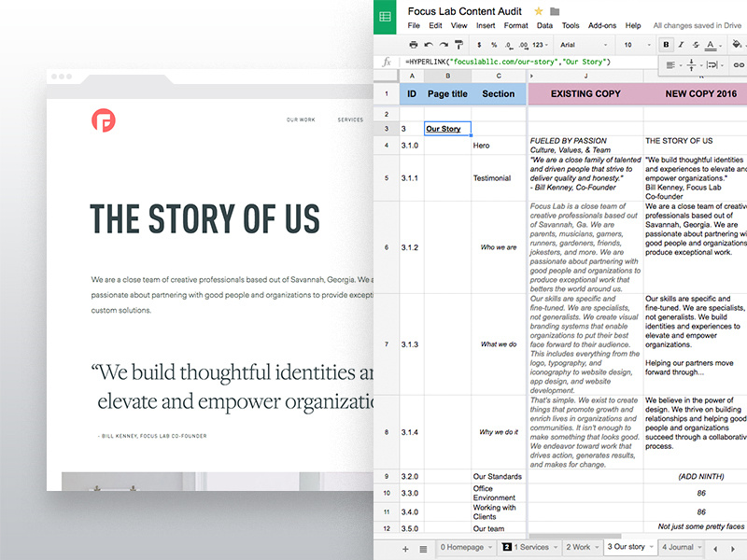The image size is (747, 560).
Task: Format as percent with the % icon
Action: click(x=494, y=45)
